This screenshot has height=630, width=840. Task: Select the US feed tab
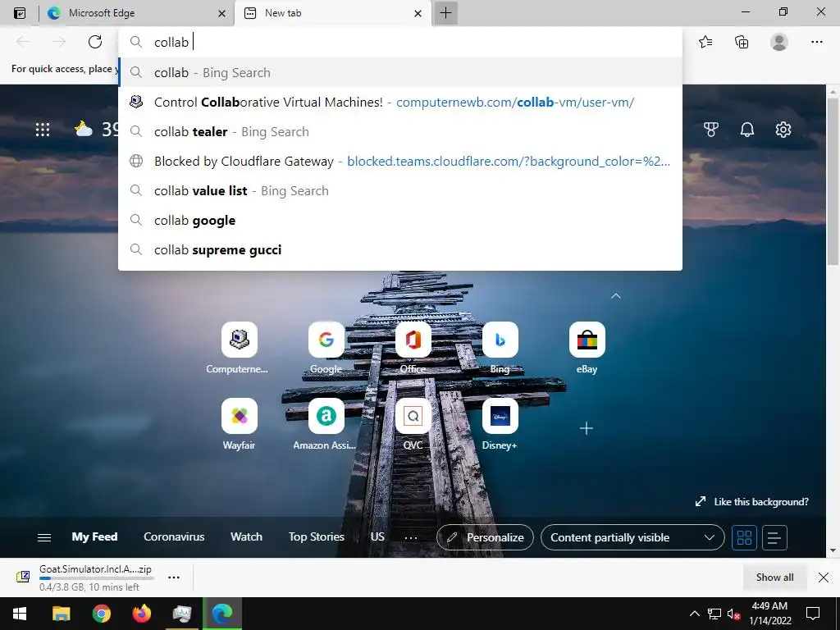(377, 536)
